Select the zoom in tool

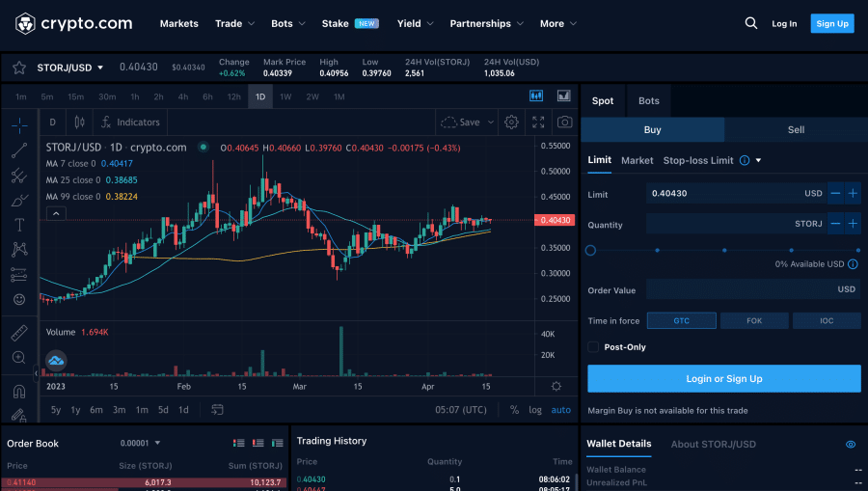pos(19,358)
